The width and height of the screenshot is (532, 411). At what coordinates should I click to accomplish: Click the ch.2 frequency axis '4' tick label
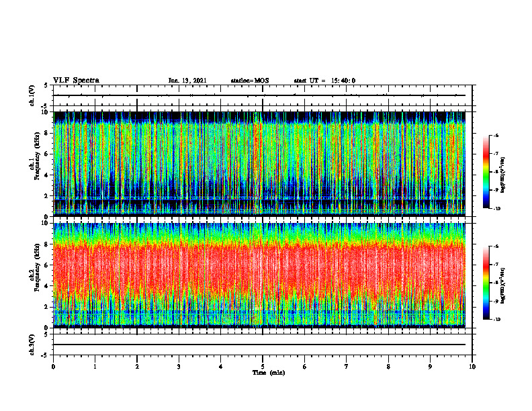pyautogui.click(x=46, y=286)
